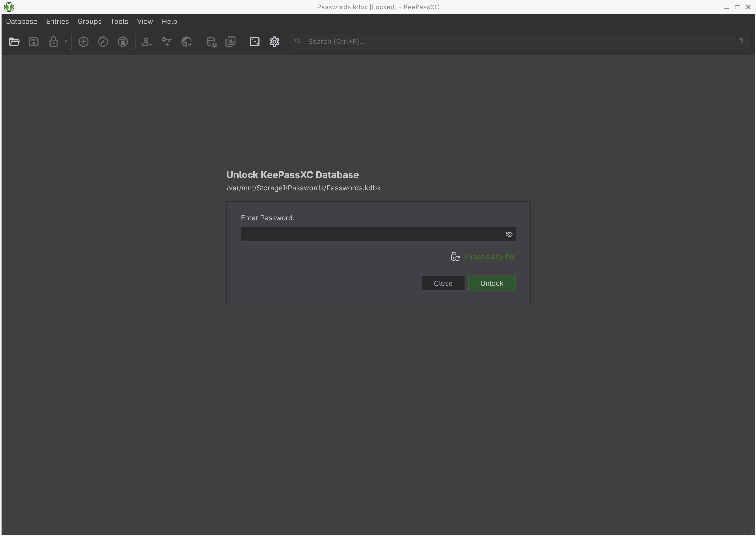
Task: Click the Add New Entry plus icon
Action: [x=83, y=42]
